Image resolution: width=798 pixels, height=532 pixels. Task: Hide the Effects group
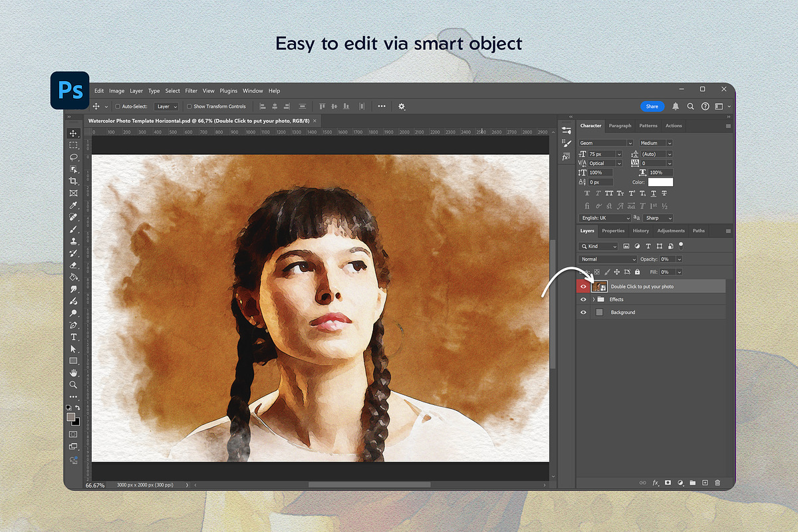(583, 299)
